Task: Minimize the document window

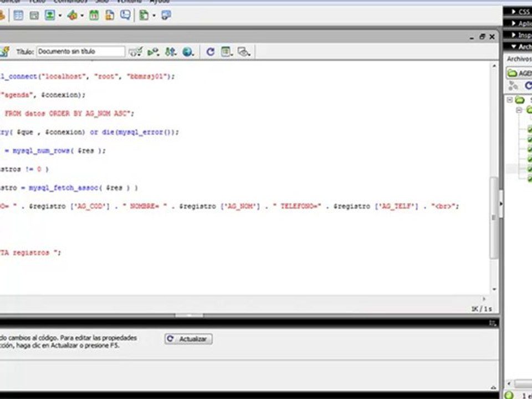Action: (472, 37)
